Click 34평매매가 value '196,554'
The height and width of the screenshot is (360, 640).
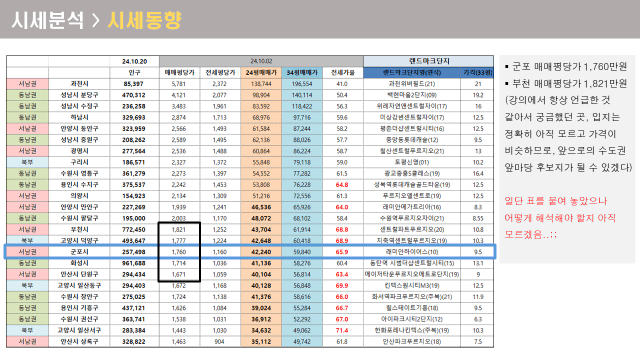click(x=302, y=84)
